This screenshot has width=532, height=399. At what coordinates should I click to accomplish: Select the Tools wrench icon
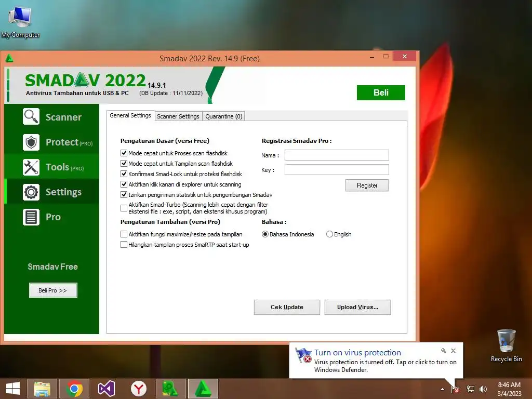point(31,167)
